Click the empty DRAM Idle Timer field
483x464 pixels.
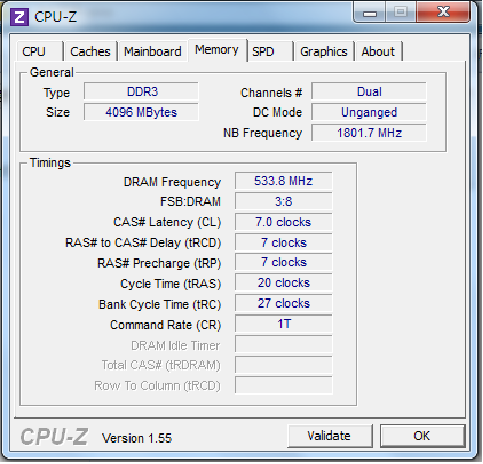coord(284,344)
